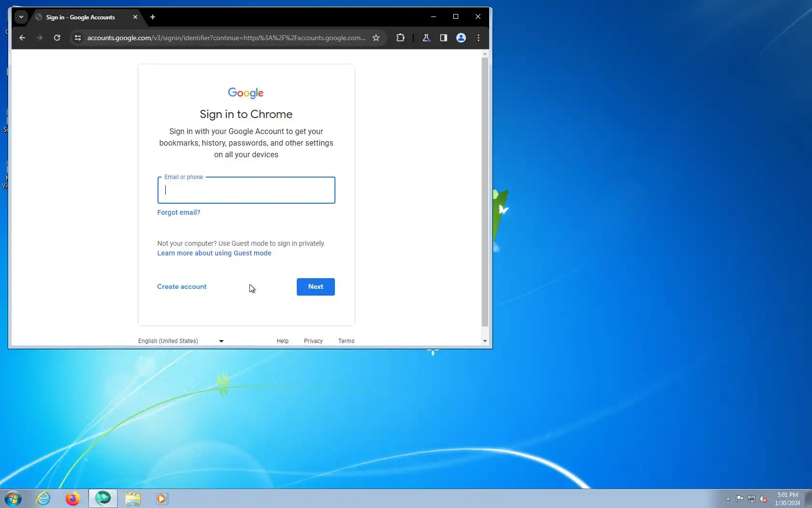
Task: Open the Action Center flag icon
Action: (740, 499)
